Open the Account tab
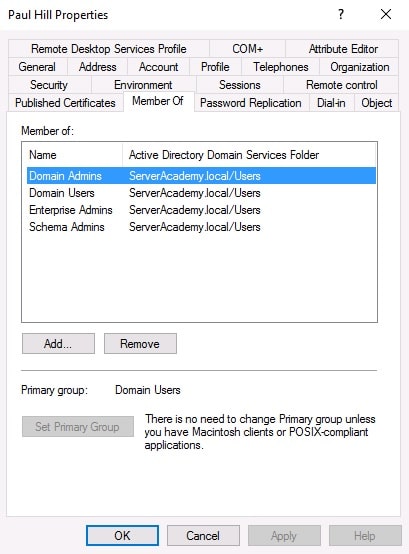This screenshot has height=554, width=409. (158, 67)
